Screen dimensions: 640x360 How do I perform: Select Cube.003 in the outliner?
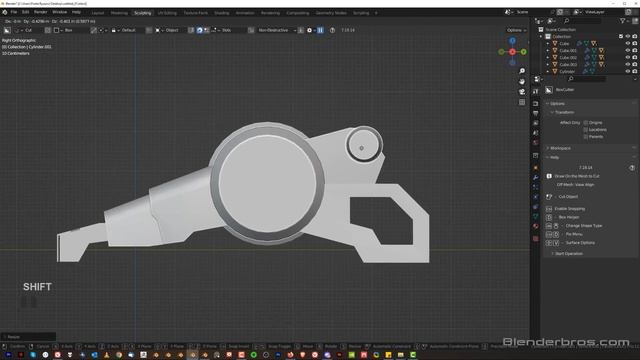[568, 64]
